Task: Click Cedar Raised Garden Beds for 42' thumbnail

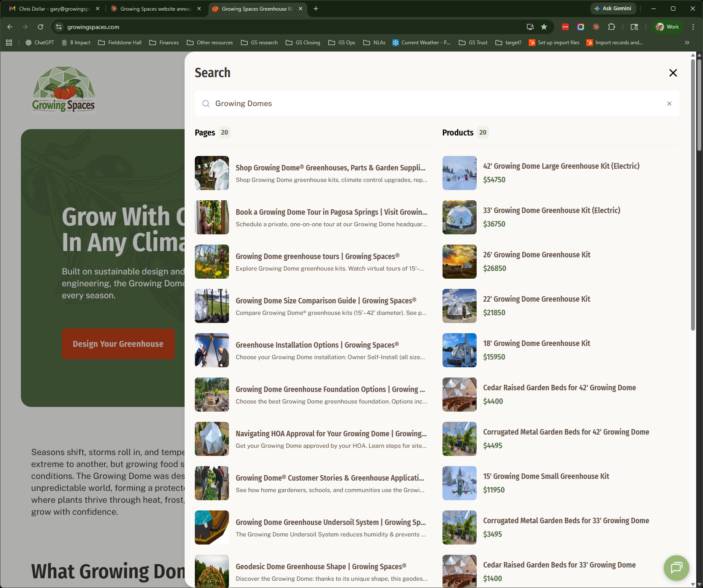Action: pyautogui.click(x=459, y=395)
